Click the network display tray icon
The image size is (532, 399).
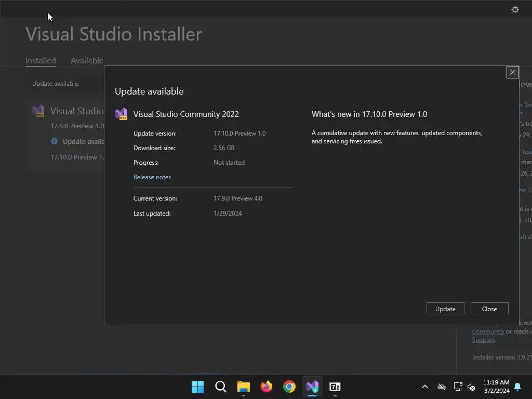[x=458, y=387]
